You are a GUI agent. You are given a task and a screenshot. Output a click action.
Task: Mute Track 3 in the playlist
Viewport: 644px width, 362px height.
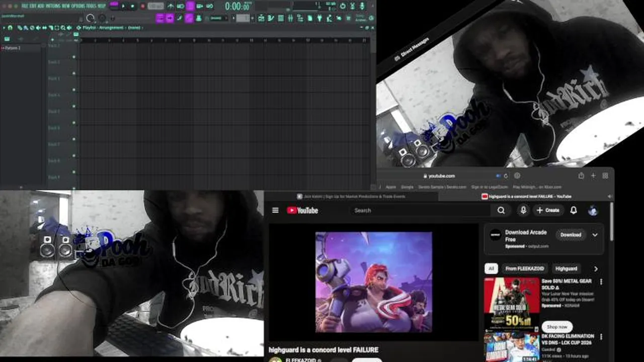(74, 89)
